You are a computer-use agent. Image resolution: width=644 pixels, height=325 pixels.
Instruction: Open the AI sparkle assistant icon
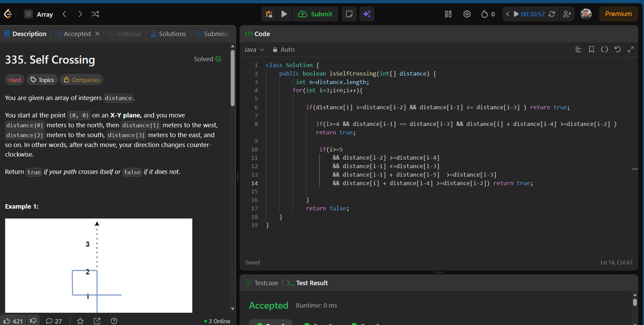pyautogui.click(x=367, y=14)
